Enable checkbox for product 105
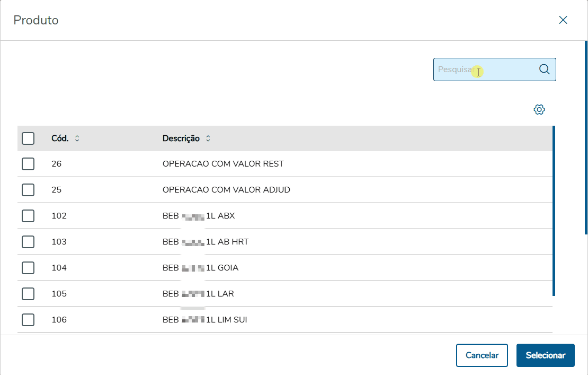 point(28,294)
